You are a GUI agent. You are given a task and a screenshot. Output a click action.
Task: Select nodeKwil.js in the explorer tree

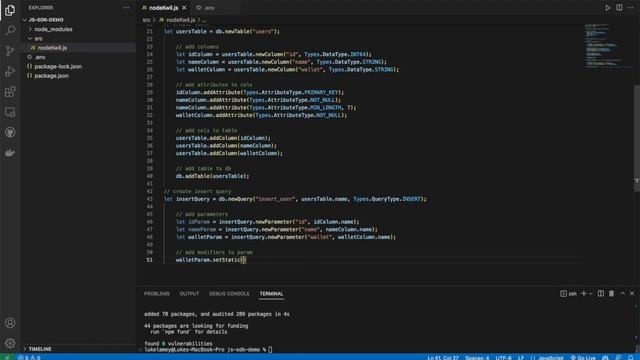52,48
